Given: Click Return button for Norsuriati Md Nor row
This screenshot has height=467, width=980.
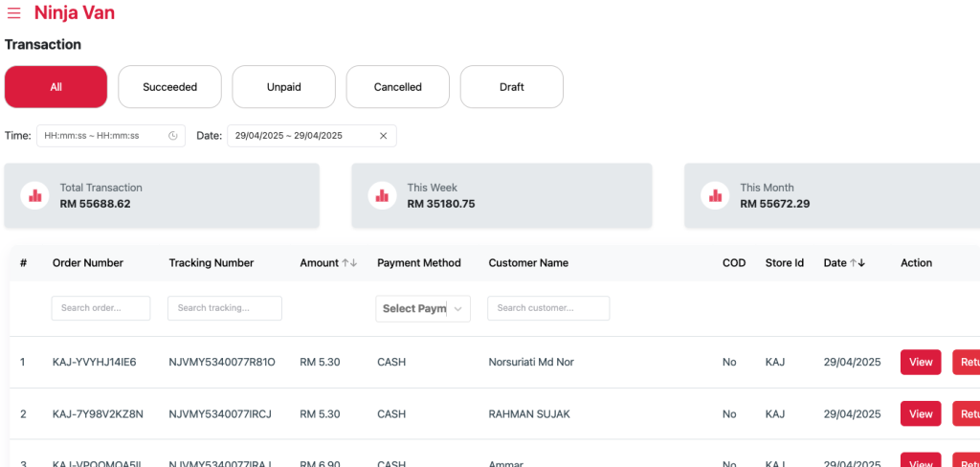Looking at the screenshot, I should pyautogui.click(x=967, y=362).
